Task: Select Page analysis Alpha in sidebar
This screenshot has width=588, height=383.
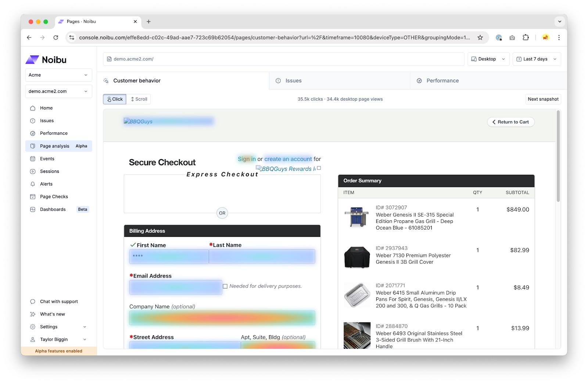Action: tap(58, 146)
